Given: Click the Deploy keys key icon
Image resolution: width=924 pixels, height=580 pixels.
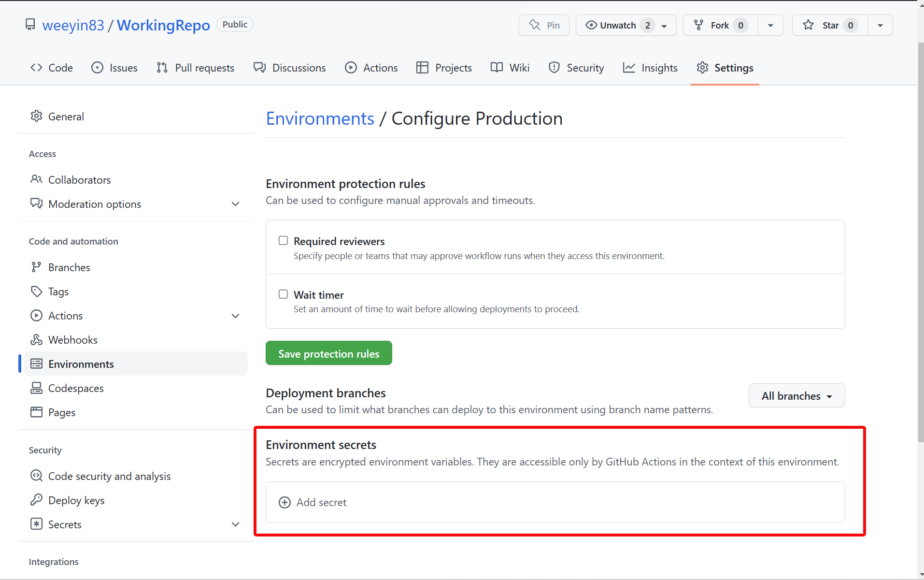Looking at the screenshot, I should click(37, 500).
